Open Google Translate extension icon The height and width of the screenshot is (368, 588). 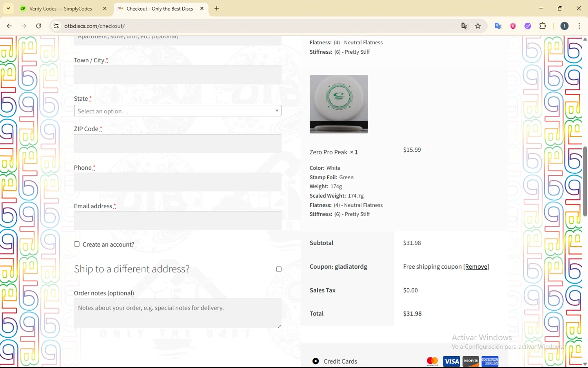point(498,26)
